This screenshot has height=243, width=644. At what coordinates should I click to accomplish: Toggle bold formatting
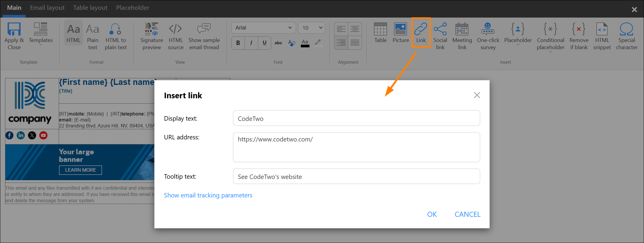(238, 43)
